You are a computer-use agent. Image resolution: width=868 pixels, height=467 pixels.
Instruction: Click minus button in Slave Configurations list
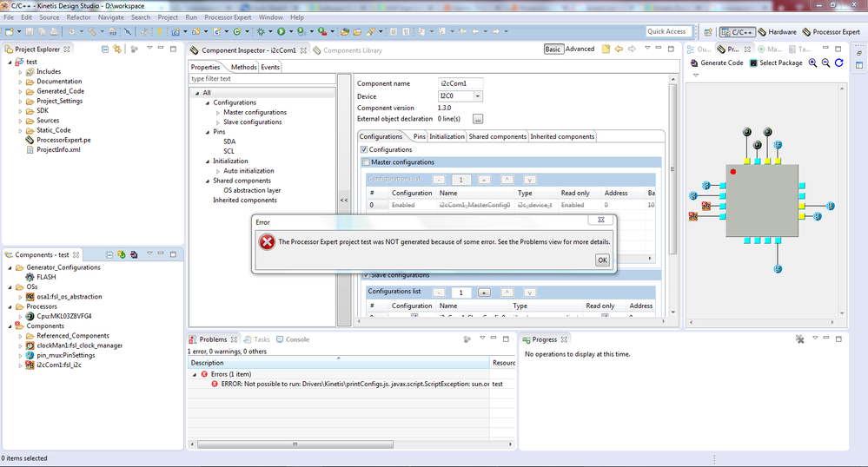439,293
